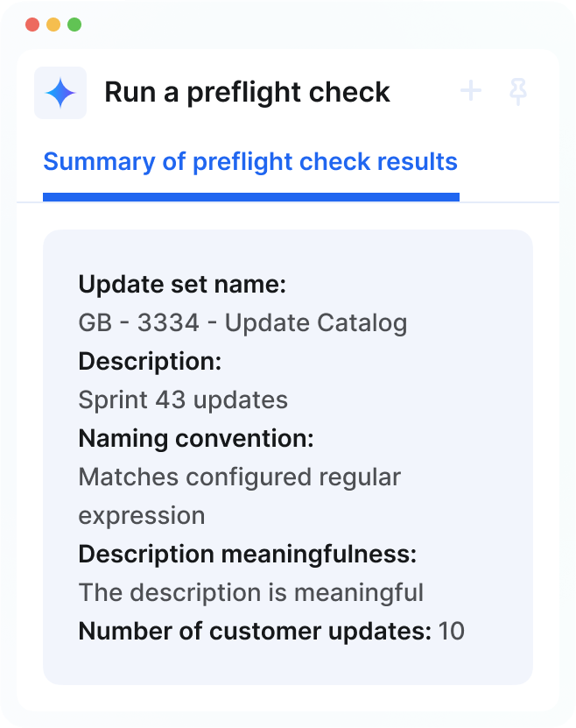Screen dimensions: 576x728
Task: Click the Update set name label
Action: [x=182, y=284]
